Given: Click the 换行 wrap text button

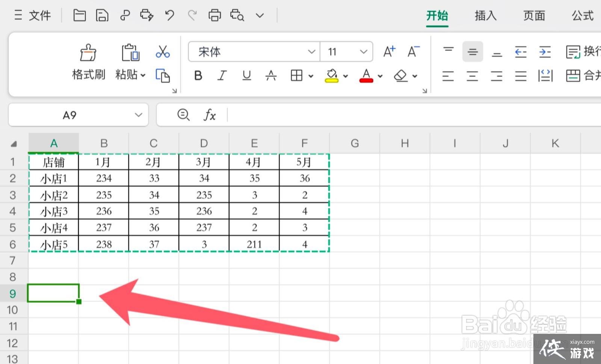Looking at the screenshot, I should coord(583,51).
